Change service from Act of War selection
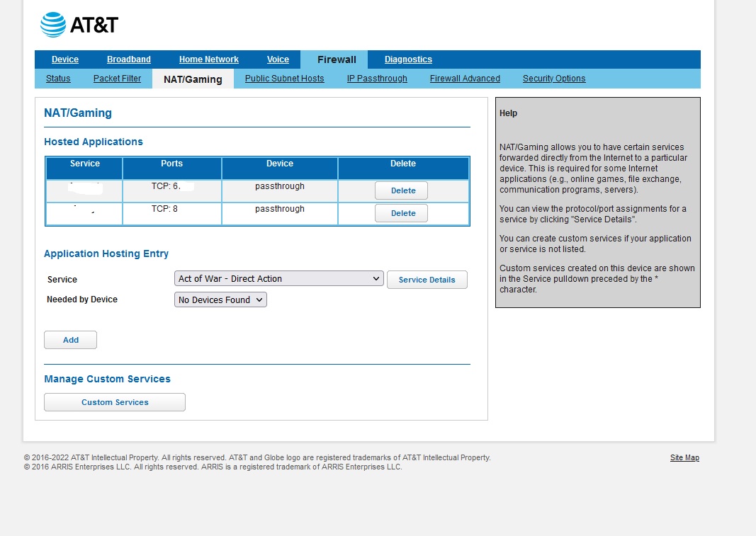756x536 pixels. coord(278,278)
